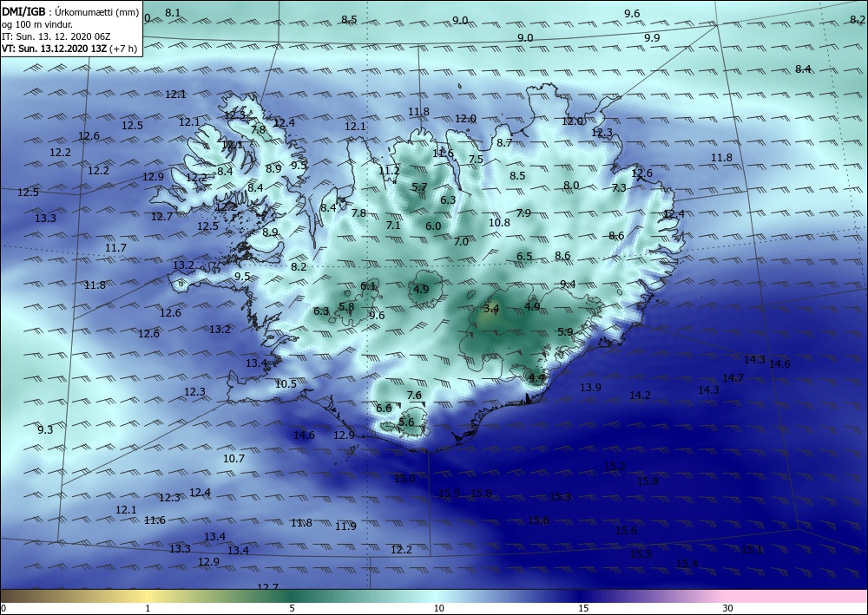Click the map value '6.6'
868x615 pixels.
coord(384,409)
